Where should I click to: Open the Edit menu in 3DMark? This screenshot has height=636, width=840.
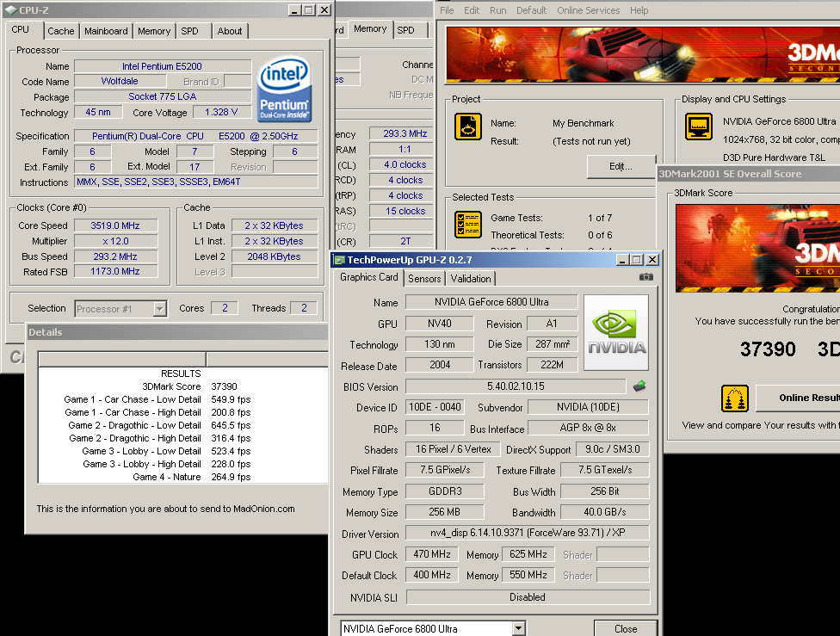click(472, 10)
